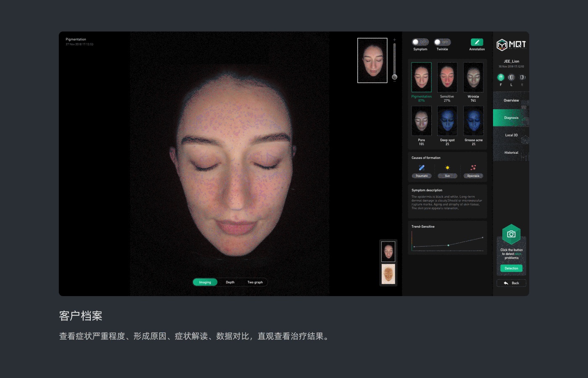
Task: Click the Dyscrasia cause button
Action: (473, 176)
